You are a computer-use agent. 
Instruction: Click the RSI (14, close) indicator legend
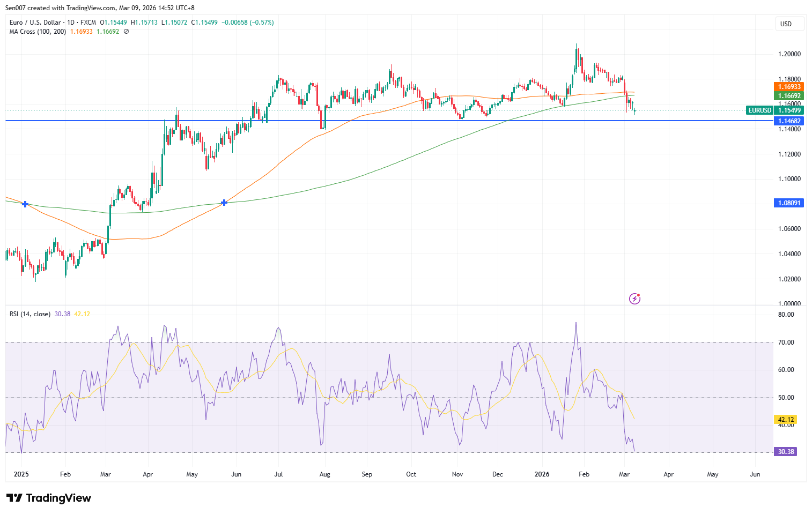(30, 314)
